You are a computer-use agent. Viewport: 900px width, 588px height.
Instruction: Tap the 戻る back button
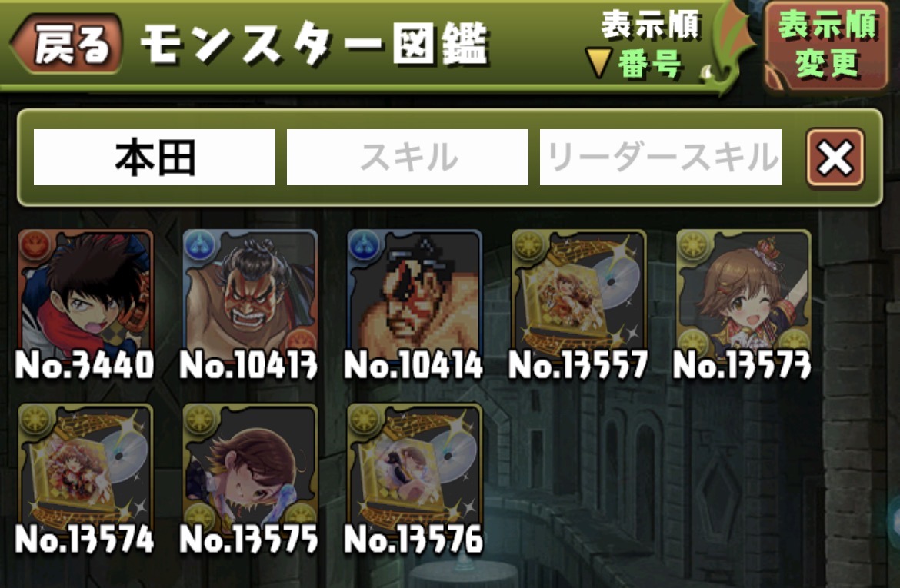pos(67,44)
